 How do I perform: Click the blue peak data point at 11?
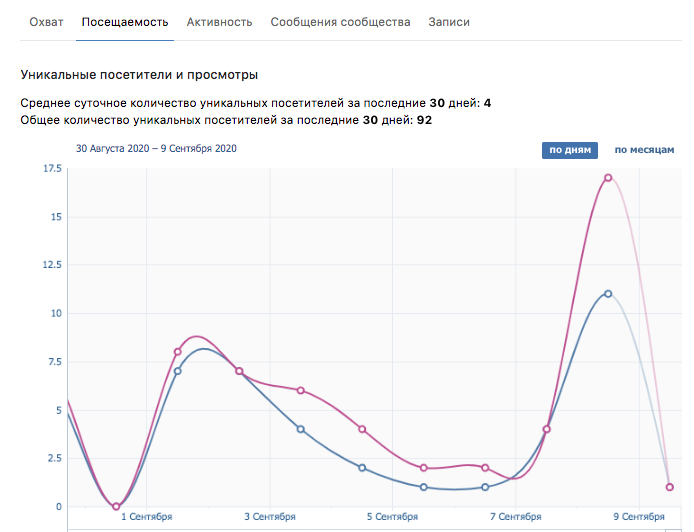click(x=608, y=294)
